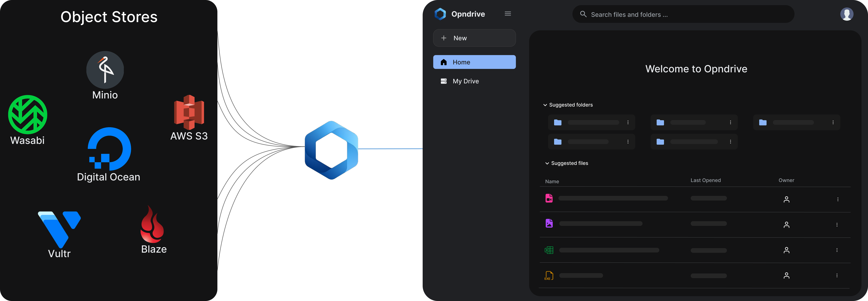Screen dimensions: 868x301
Task: Click the Opndrive logo in the sidebar header
Action: [440, 14]
